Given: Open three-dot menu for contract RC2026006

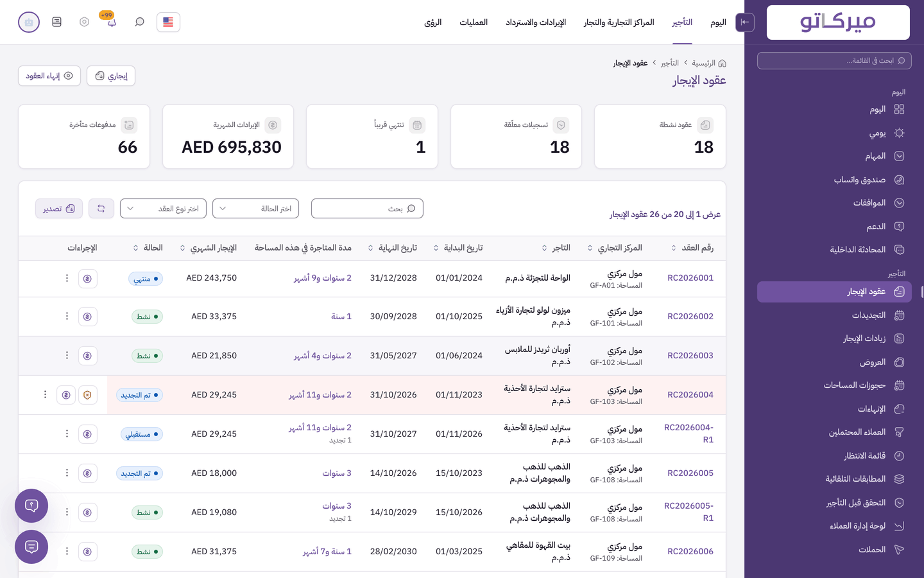Looking at the screenshot, I should pos(67,552).
